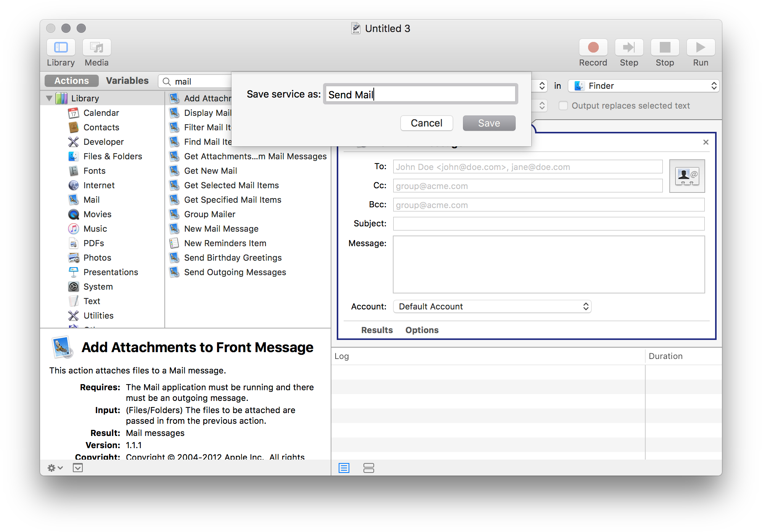Start recording with the Record button
Viewport: 762px width, 532px height.
593,48
